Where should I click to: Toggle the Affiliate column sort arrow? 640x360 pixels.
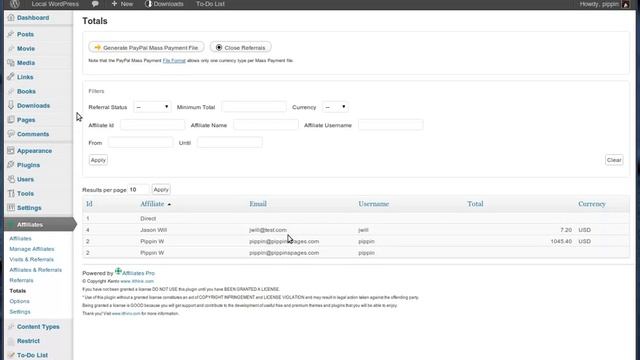169,204
